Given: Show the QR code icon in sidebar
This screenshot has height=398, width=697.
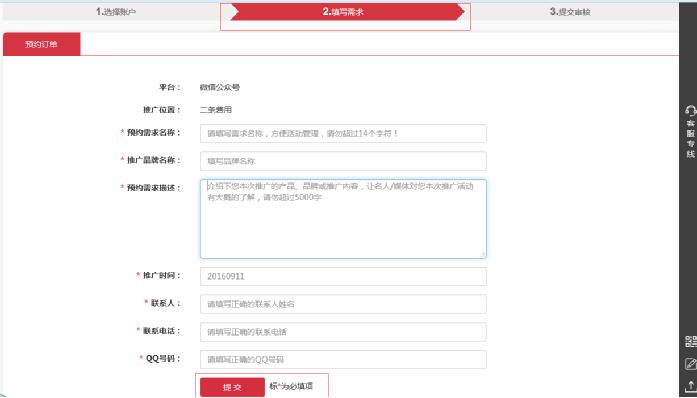Looking at the screenshot, I should (691, 342).
